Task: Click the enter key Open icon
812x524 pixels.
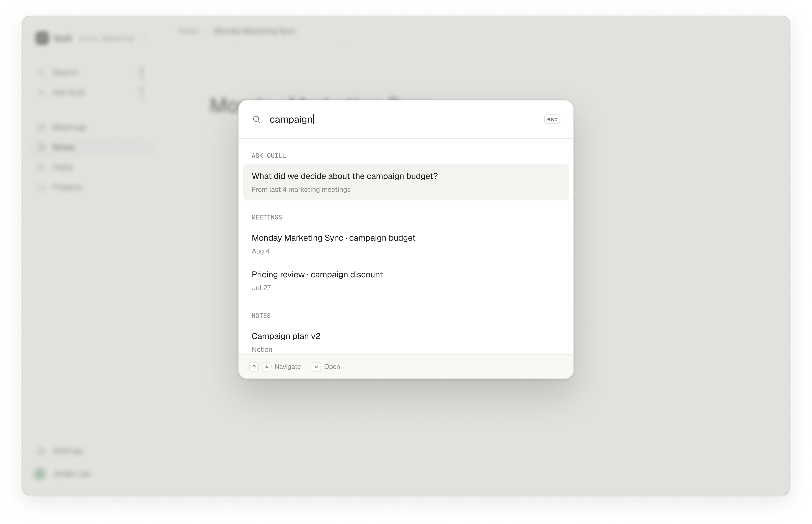Action: click(x=316, y=366)
